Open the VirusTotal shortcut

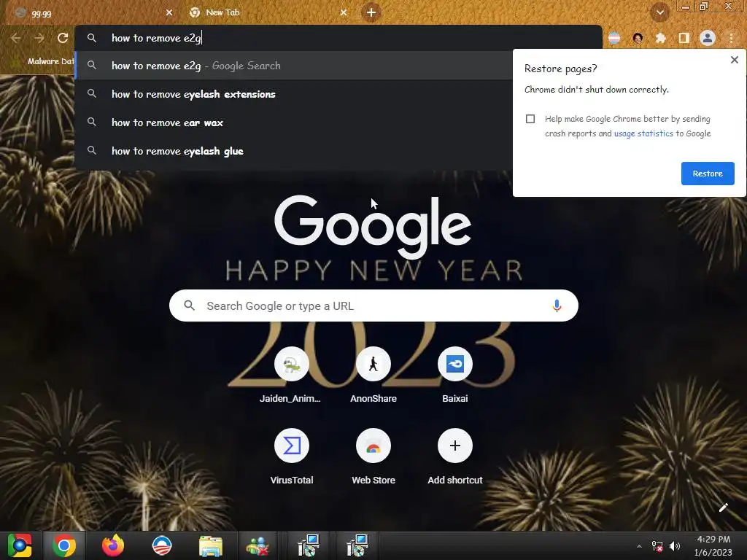click(x=292, y=456)
